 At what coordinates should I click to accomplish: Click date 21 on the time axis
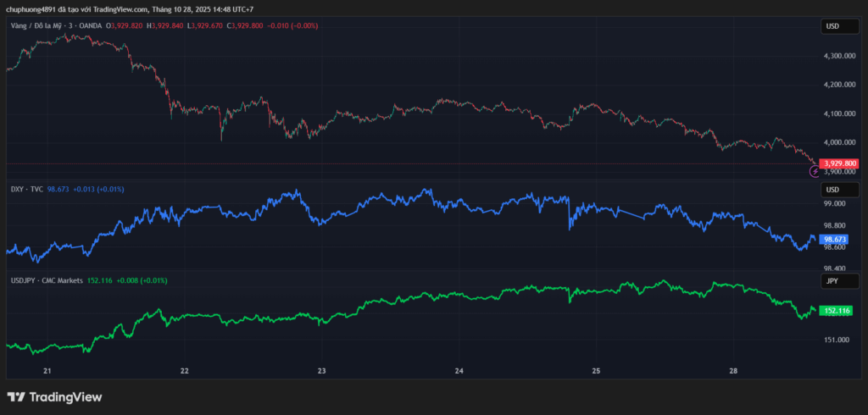(47, 371)
